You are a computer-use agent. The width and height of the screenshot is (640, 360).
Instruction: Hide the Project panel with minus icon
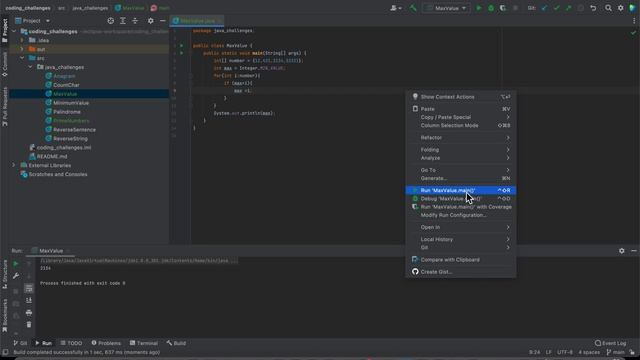[162, 20]
